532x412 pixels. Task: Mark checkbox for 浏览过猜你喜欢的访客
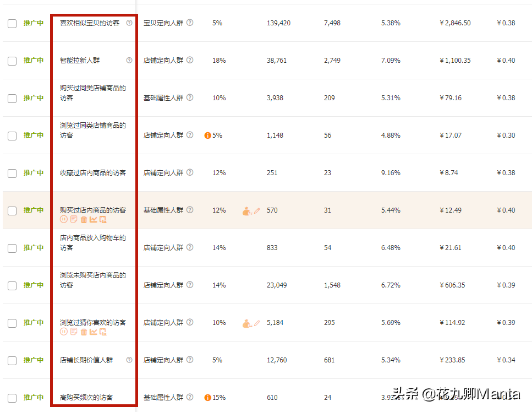point(12,323)
